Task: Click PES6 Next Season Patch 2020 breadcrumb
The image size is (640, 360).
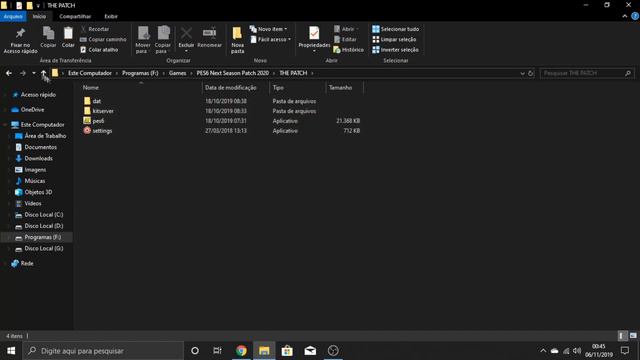Action: [233, 73]
